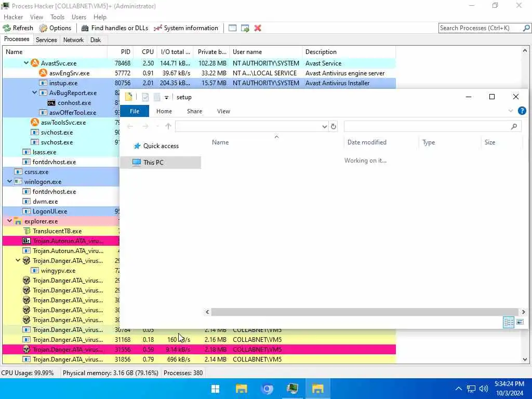Image resolution: width=532 pixels, height=399 pixels.
Task: Sort by the Description column header
Action: [349, 52]
